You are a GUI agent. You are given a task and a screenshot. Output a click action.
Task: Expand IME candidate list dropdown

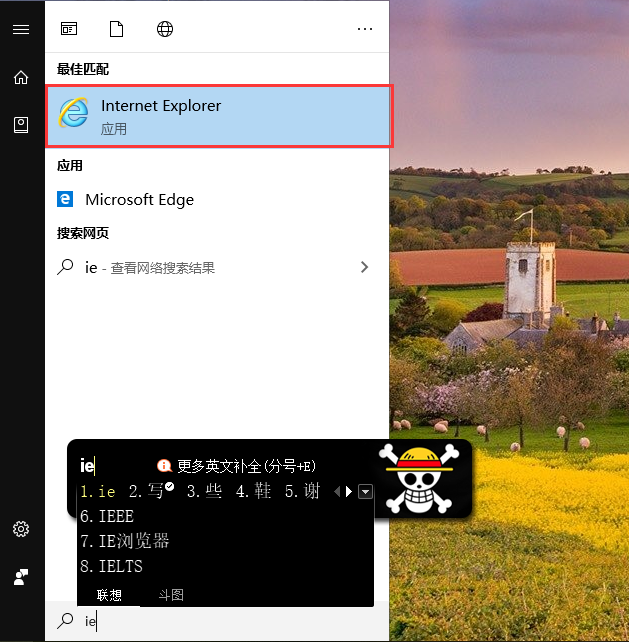point(365,491)
